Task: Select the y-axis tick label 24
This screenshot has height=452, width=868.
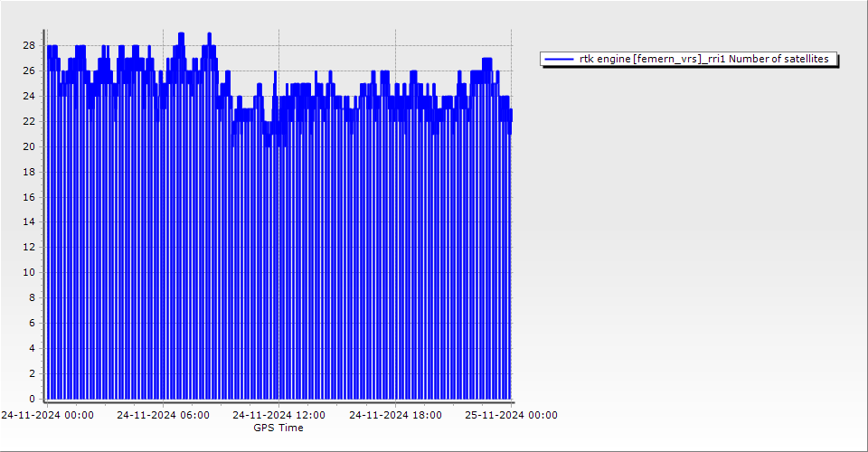Action: (29, 96)
